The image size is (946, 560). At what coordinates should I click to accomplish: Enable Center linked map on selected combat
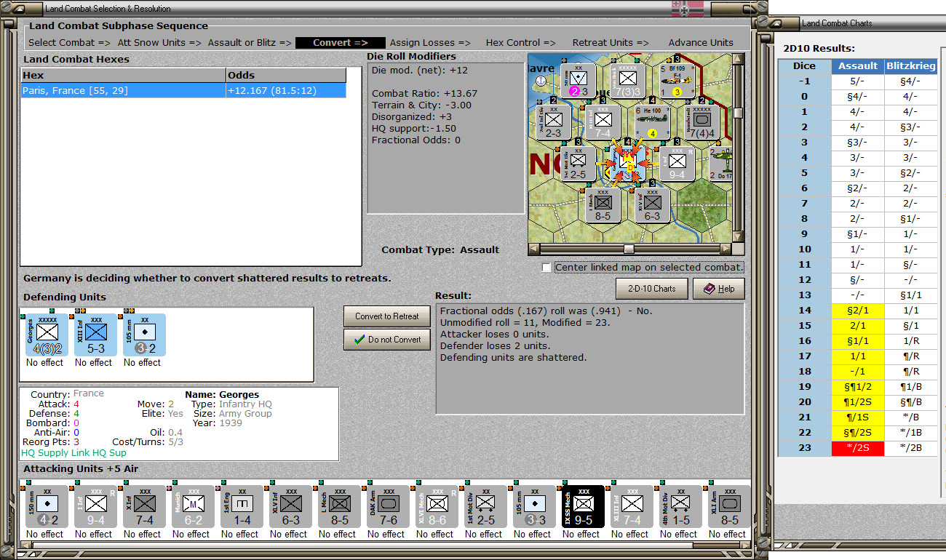click(x=546, y=268)
